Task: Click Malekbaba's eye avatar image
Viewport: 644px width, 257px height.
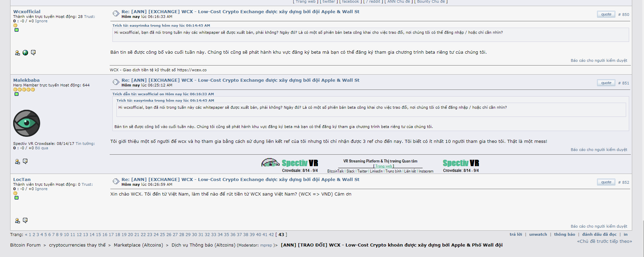Action: 27,123
